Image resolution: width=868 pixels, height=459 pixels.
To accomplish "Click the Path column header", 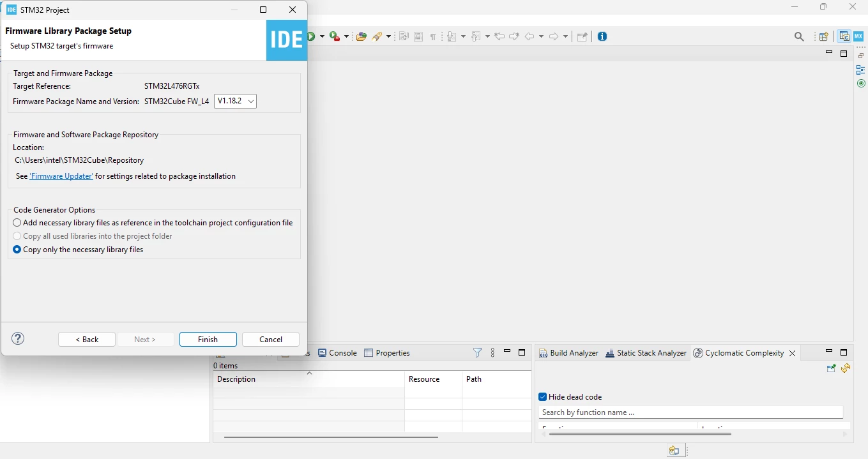I will click(x=496, y=379).
